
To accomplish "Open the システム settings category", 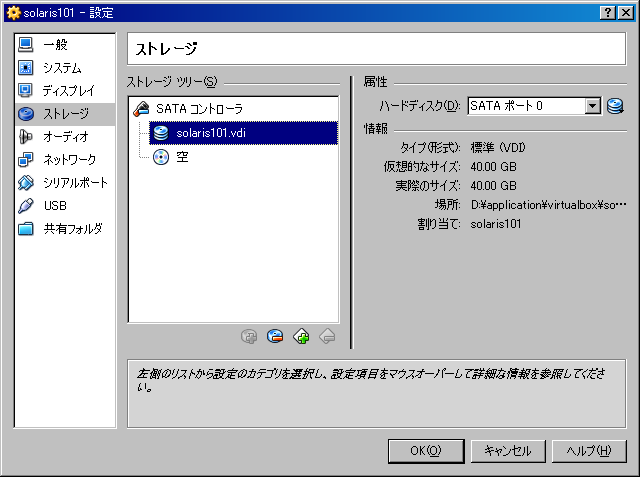I will (65, 68).
